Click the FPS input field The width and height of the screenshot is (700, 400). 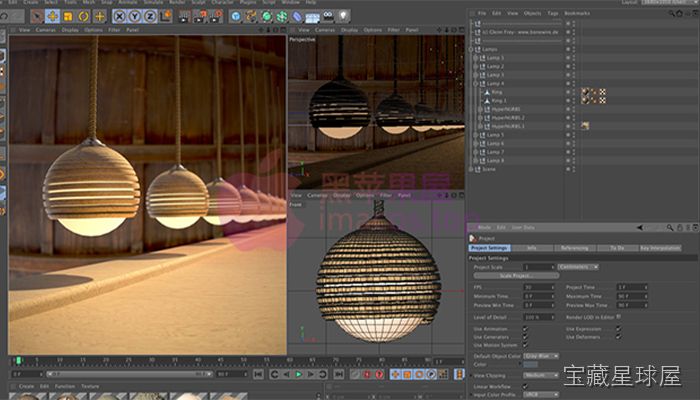[x=539, y=287]
